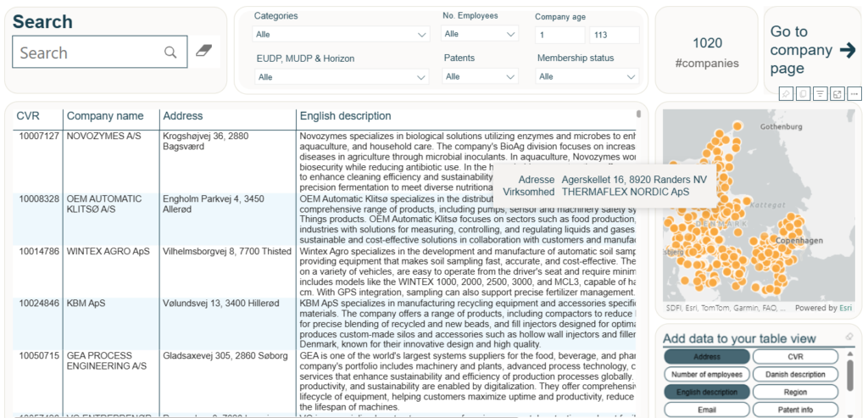This screenshot has height=418, width=868.
Task: Expand the Membership status dropdown
Action: pyautogui.click(x=587, y=76)
